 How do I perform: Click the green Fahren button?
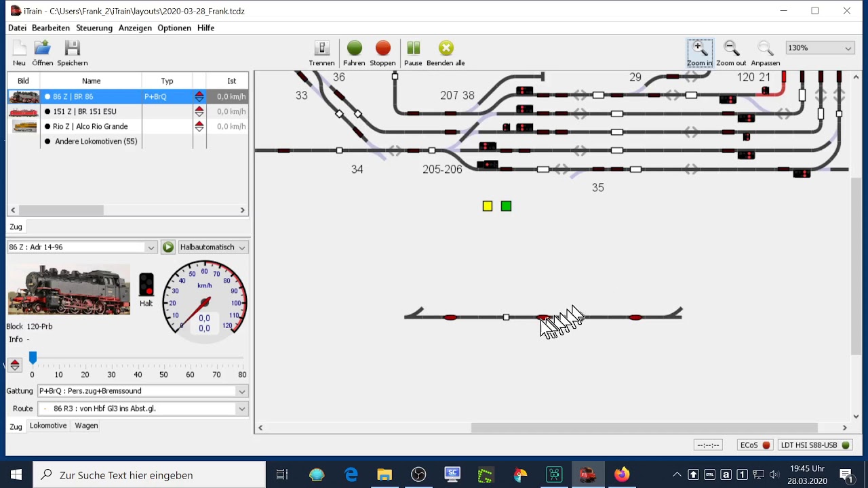coord(354,48)
